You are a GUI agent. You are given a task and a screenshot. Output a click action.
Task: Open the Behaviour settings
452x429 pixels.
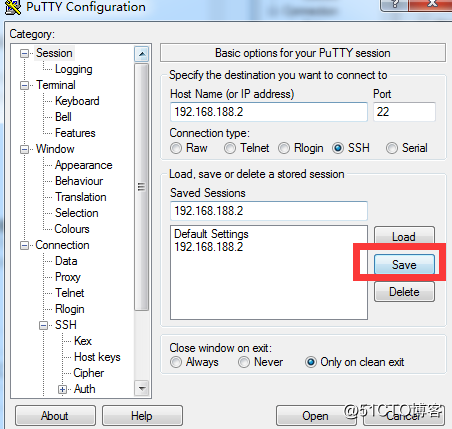coord(79,181)
